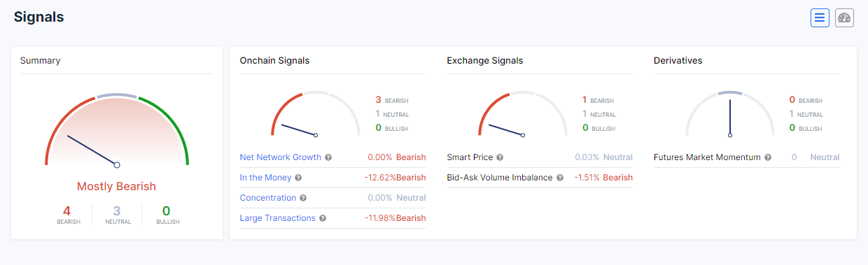Click the Onchain Signals gauge
This screenshot has height=265, width=868.
click(x=316, y=113)
